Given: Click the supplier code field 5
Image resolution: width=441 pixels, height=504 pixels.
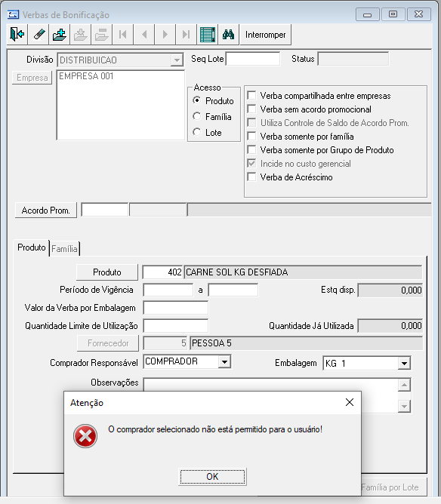Looking at the screenshot, I should pos(165,343).
